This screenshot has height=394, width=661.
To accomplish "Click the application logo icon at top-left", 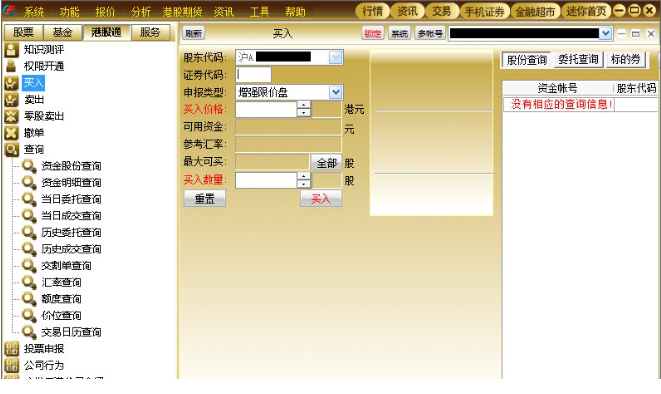I will [x=9, y=11].
